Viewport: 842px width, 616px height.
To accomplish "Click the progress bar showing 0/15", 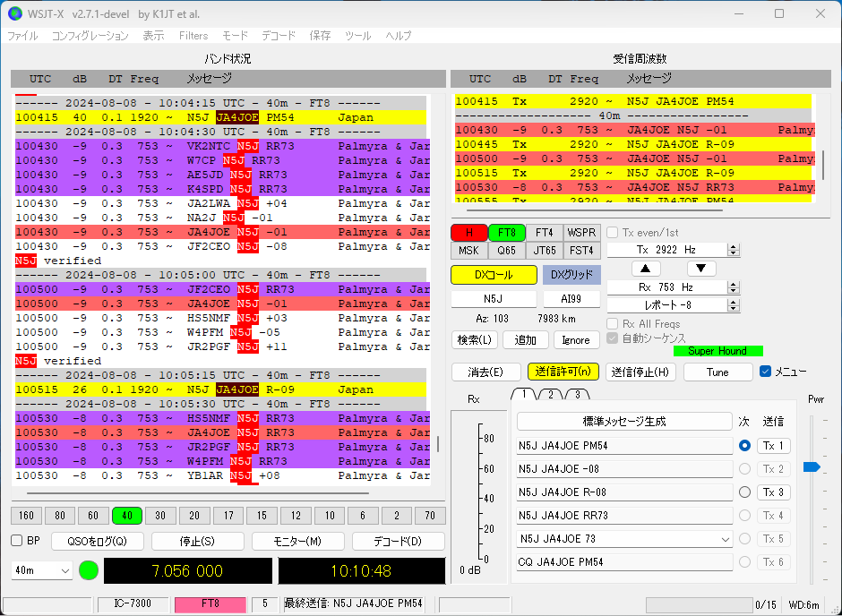I will click(x=698, y=604).
